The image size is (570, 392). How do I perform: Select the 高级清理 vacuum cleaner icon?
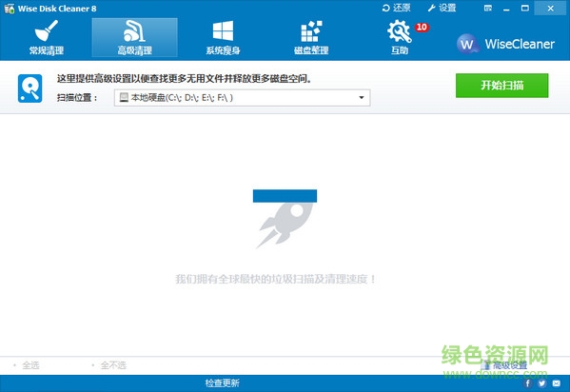point(134,37)
